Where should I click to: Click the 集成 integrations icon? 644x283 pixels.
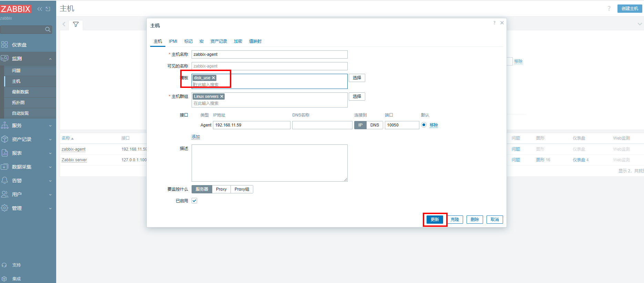point(4,279)
